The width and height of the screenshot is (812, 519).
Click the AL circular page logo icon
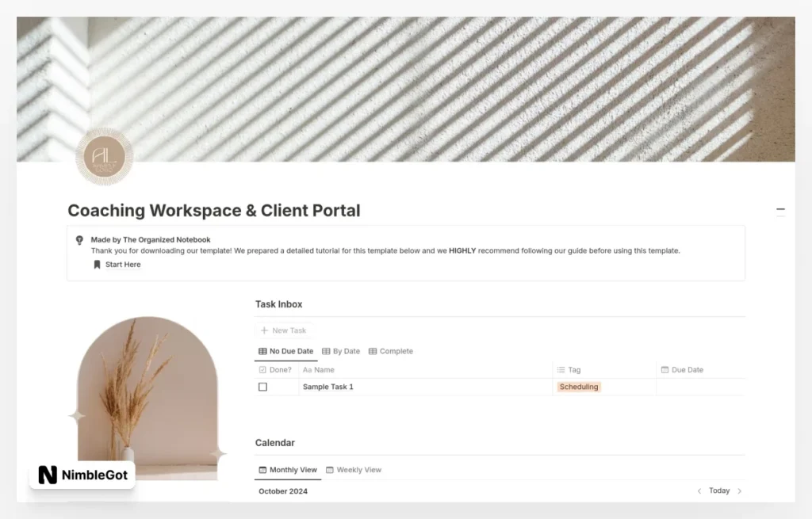104,156
